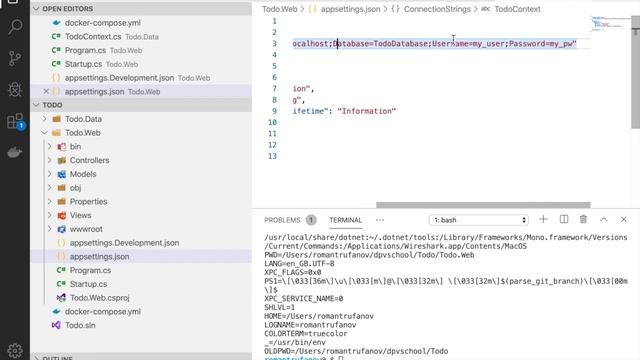This screenshot has height=360, width=640.
Task: Click HOME=/Users/romantrufanov terminal line
Action: point(319,316)
